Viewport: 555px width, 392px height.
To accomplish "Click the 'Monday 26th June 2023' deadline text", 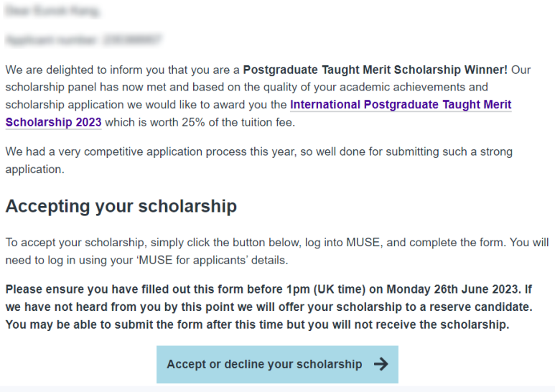I will [451, 290].
